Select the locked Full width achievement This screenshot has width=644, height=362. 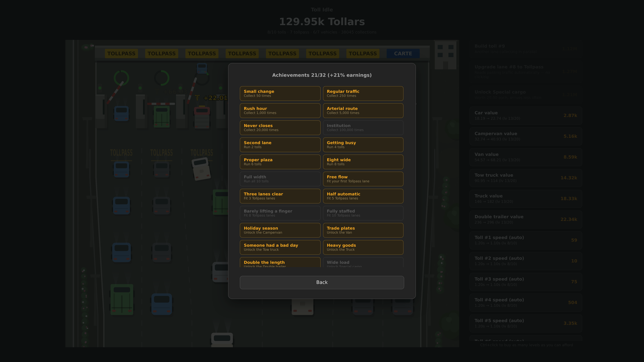click(x=280, y=179)
